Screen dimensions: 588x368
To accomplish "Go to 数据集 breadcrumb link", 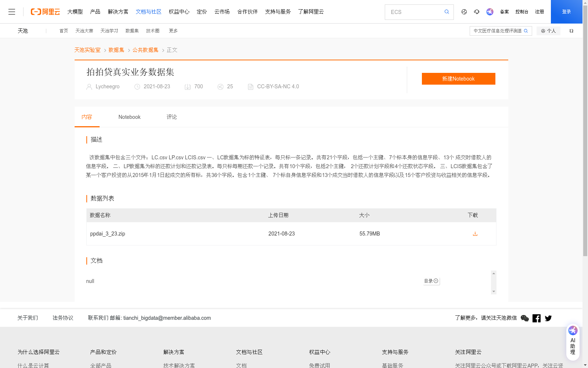I will coord(116,50).
